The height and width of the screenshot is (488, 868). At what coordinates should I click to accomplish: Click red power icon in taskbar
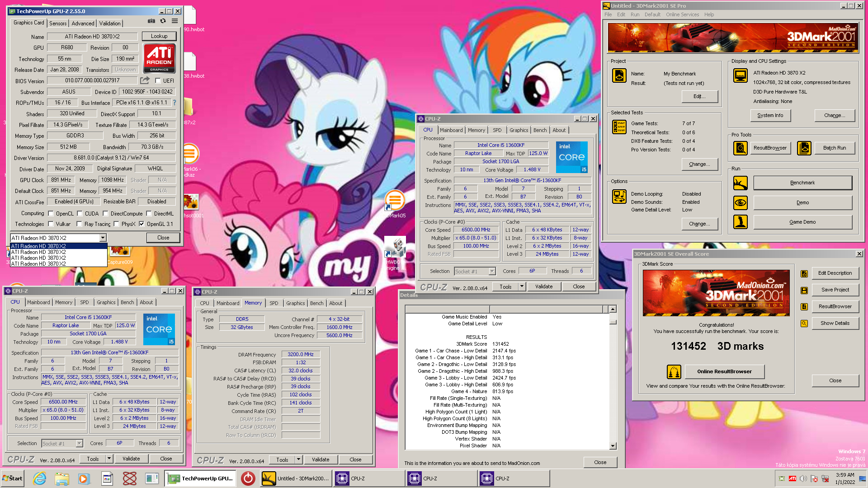point(248,479)
